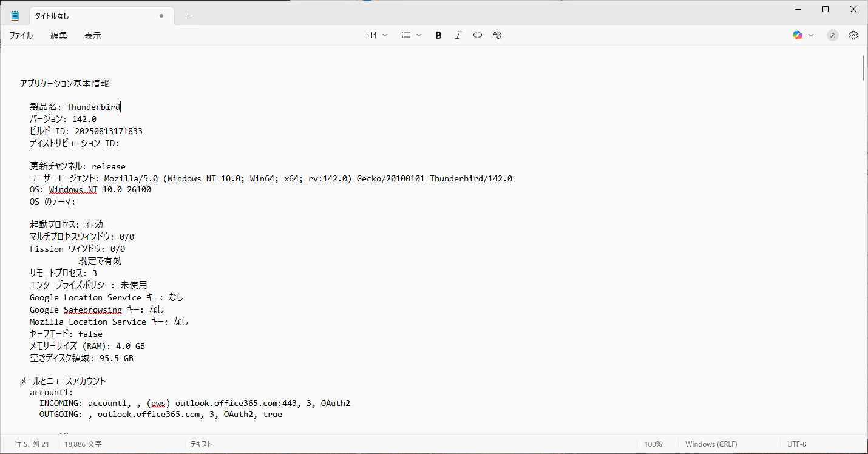Expand the Copilot dropdown chevron
868x454 pixels.
[x=811, y=35]
